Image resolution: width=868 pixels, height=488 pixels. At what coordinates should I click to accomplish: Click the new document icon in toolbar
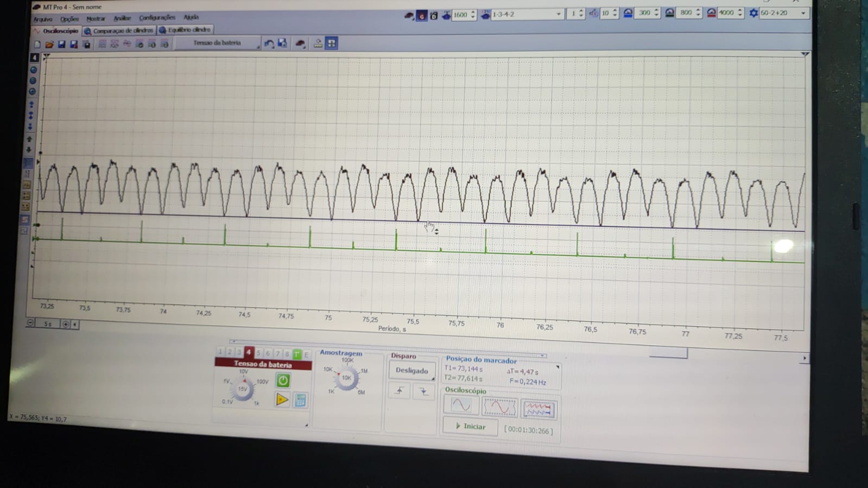[x=37, y=45]
